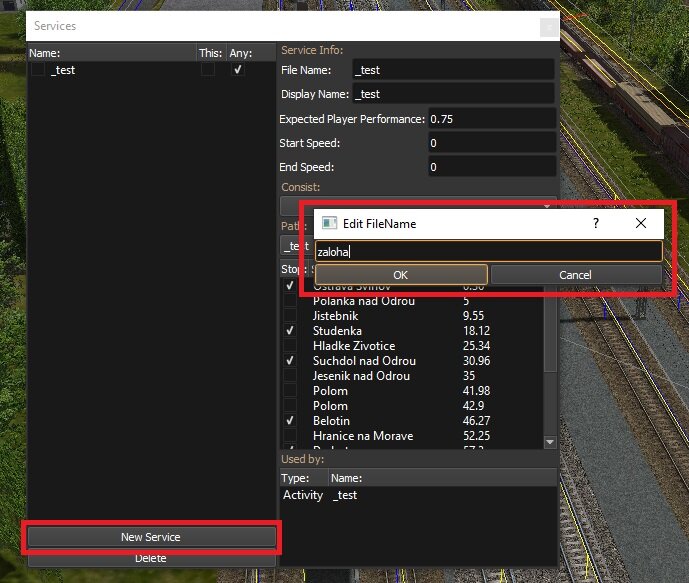Viewport: 689px width, 583px height.
Task: Uncheck the Belotin stop checkbox
Action: click(290, 421)
